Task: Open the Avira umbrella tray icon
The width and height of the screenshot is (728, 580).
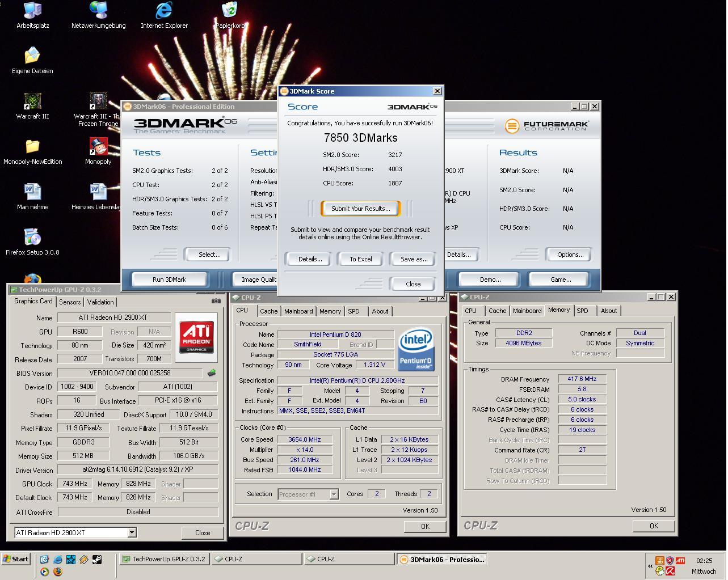Action: coord(670,571)
